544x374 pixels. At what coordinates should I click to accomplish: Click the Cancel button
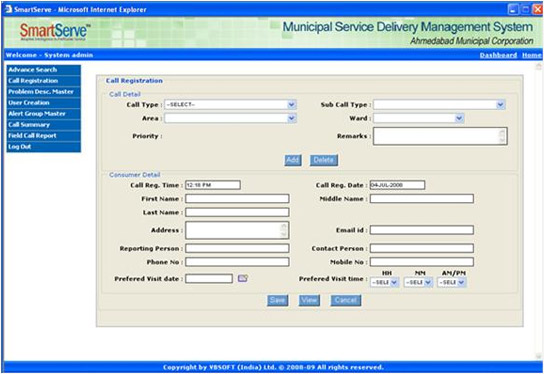click(x=346, y=300)
